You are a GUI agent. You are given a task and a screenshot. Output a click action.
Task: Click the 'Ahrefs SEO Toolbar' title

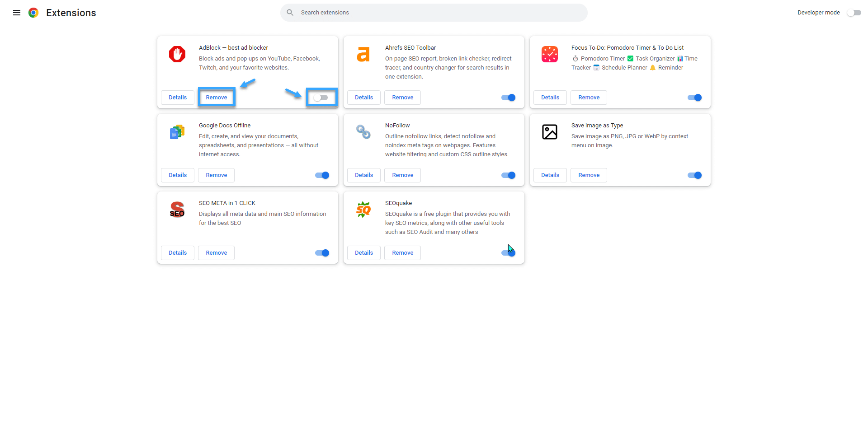pos(410,48)
